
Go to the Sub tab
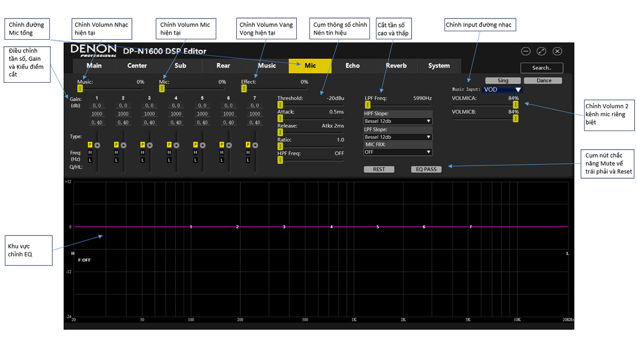tap(180, 66)
